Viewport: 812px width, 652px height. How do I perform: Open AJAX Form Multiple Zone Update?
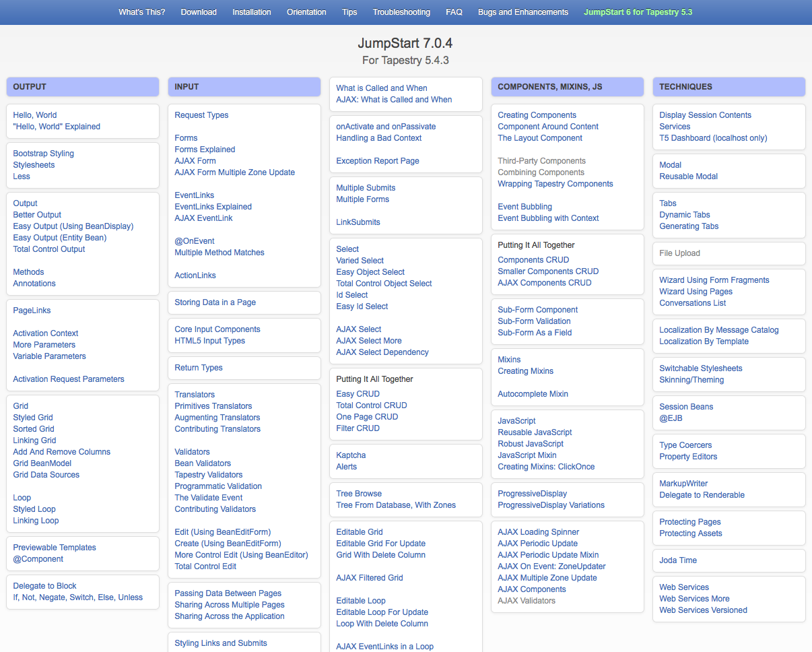click(x=235, y=172)
